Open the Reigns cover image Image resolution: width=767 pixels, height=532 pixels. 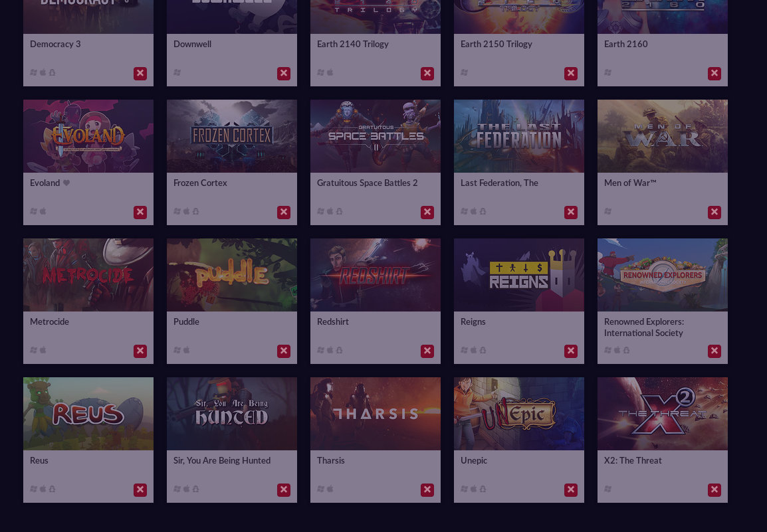click(519, 275)
